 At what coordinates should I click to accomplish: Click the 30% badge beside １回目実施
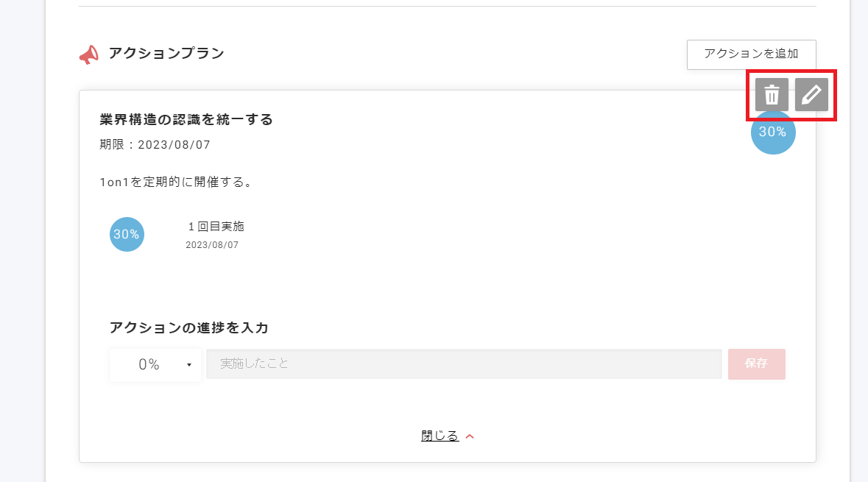[127, 234]
